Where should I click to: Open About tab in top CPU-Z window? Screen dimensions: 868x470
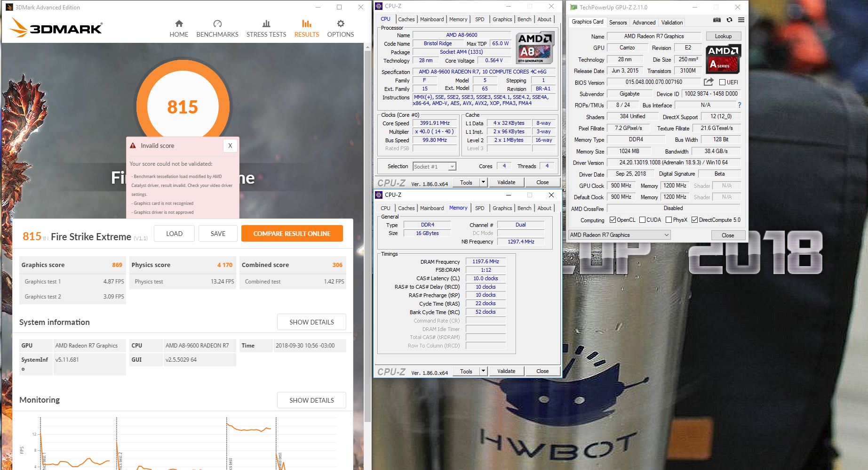544,19
